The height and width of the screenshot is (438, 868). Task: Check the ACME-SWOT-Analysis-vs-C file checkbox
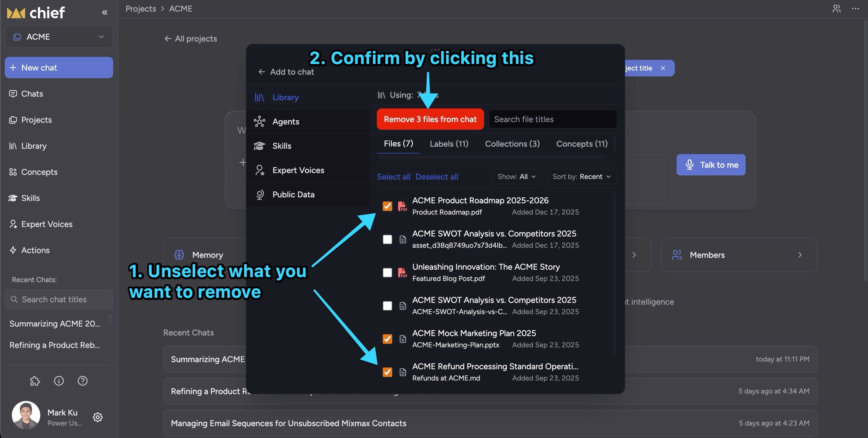click(x=387, y=306)
